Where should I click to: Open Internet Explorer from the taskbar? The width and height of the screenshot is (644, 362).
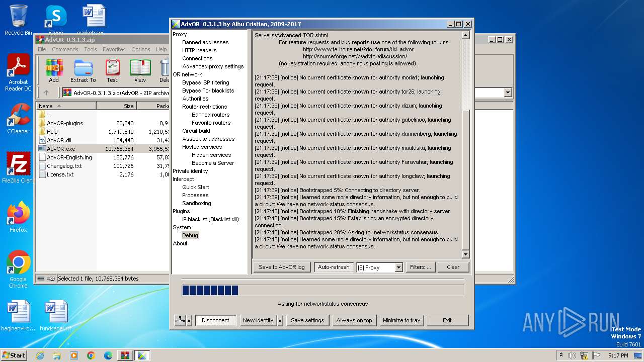pyautogui.click(x=40, y=355)
